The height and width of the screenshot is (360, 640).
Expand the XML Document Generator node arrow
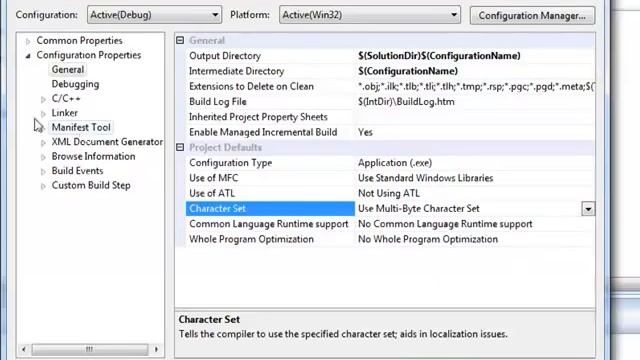43,142
